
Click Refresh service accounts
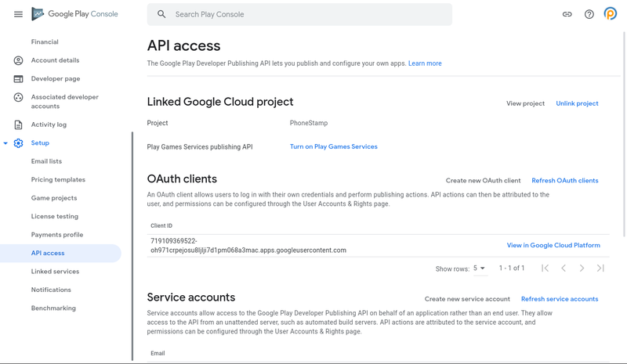(560, 299)
